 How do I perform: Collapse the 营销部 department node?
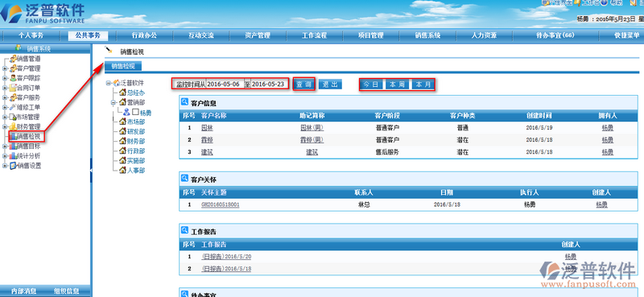tap(113, 103)
